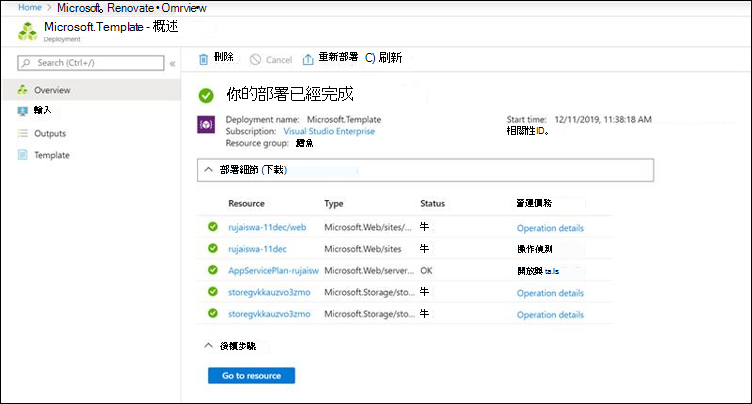Click the Deployment name Microsoft.Template value

[344, 119]
